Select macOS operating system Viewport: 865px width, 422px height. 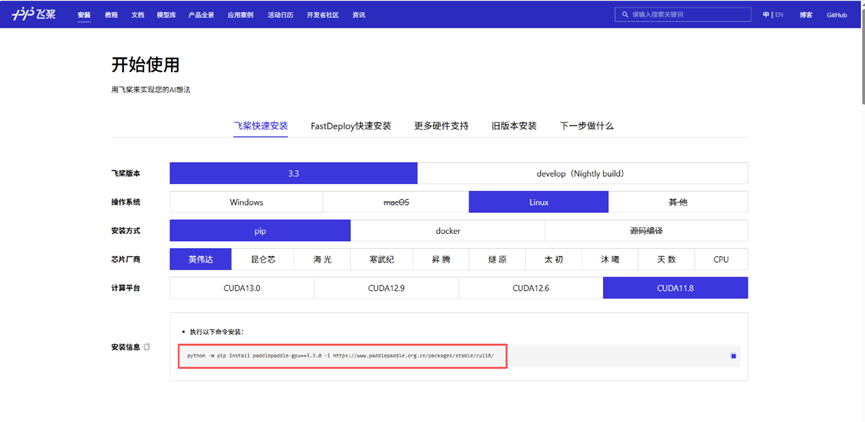(x=396, y=202)
